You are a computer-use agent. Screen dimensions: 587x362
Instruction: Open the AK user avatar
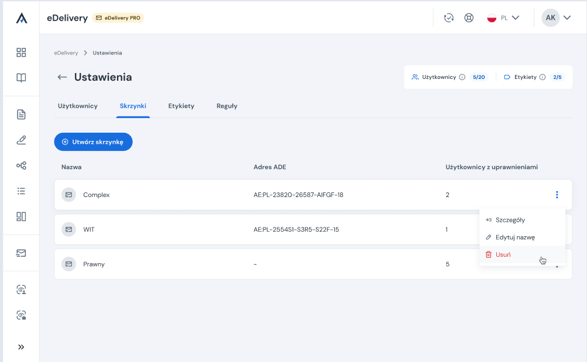tap(550, 18)
